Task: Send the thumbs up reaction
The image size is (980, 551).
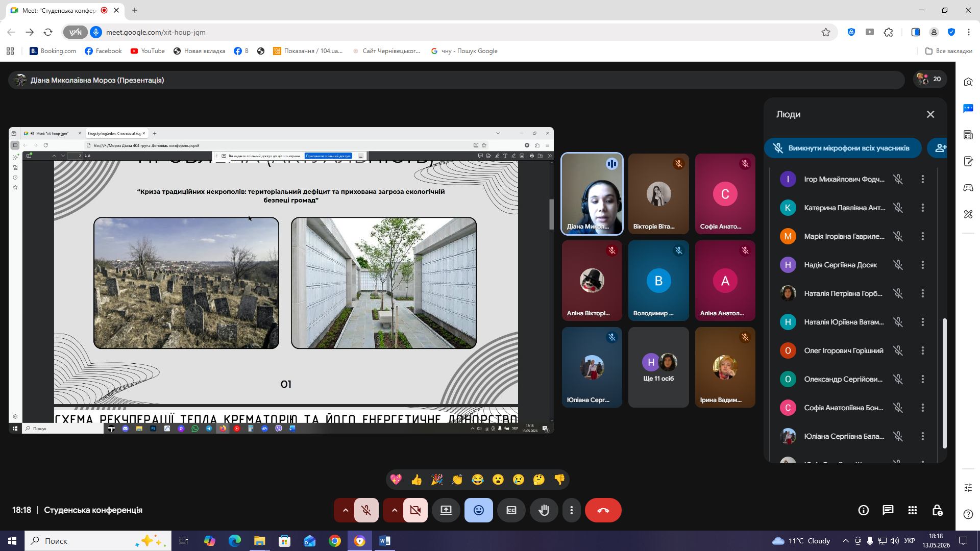Action: [x=416, y=480]
